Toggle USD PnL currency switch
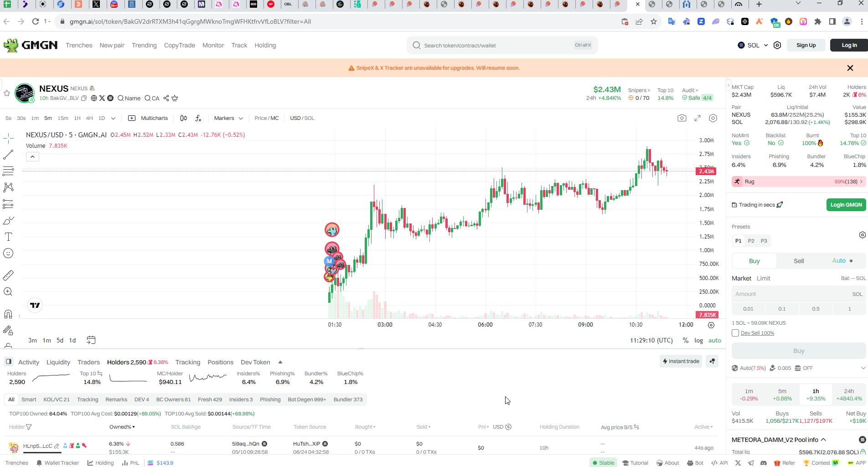 [x=508, y=427]
